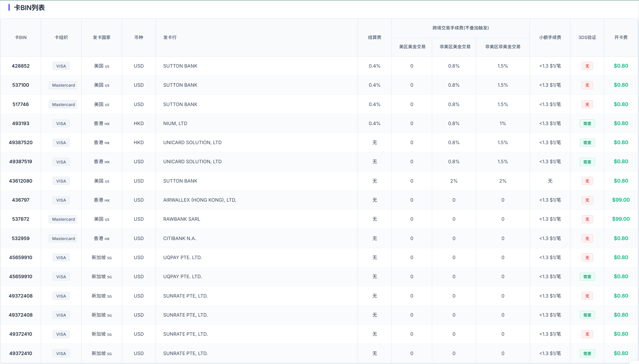Viewport: 639px width, 364px height.
Task: Click the CITIBANK N.A. issuer cell
Action: point(180,238)
